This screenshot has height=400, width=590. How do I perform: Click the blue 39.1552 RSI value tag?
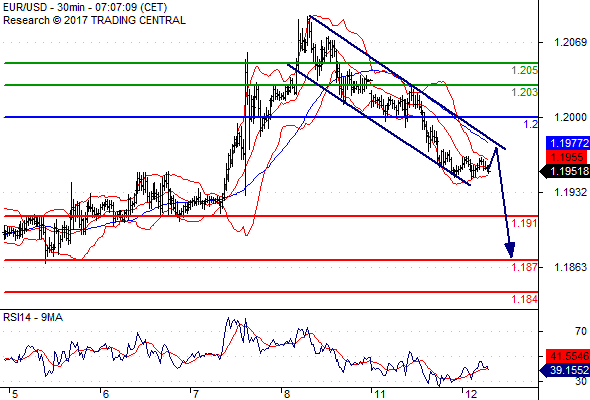(565, 370)
